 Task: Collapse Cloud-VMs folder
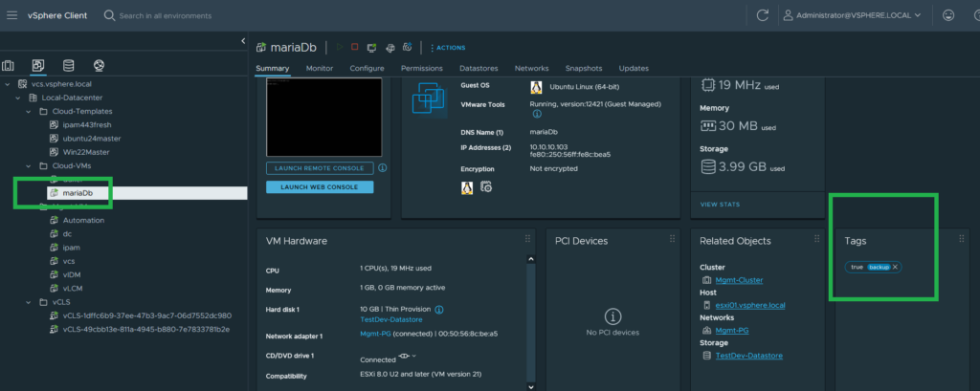[28, 166]
